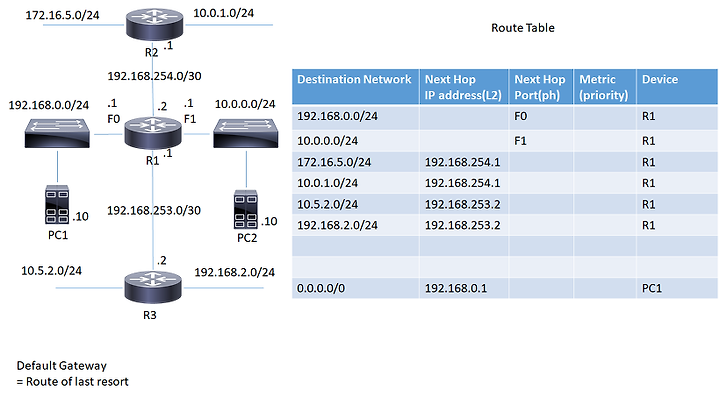Viewport: 720px width, 397px height.
Task: Click the F0 interface label on R1
Action: (x=113, y=119)
